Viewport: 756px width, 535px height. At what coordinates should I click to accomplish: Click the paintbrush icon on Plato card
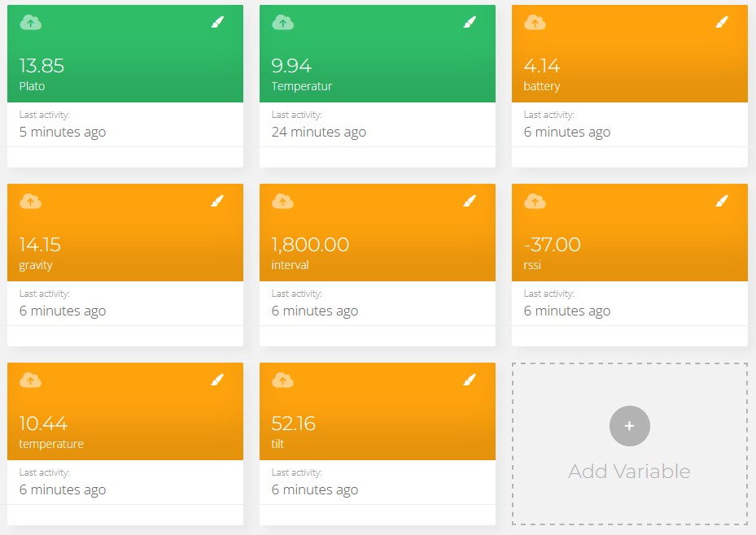[217, 22]
